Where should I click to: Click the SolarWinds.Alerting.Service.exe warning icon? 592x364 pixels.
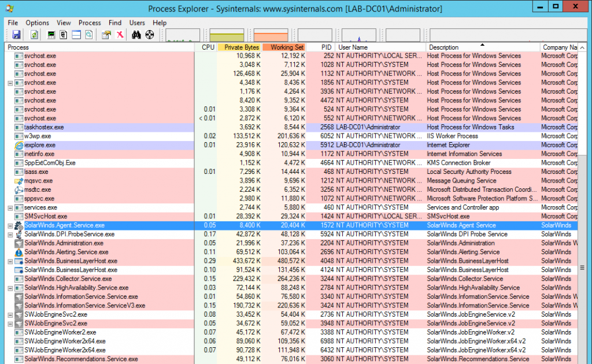pos(19,252)
